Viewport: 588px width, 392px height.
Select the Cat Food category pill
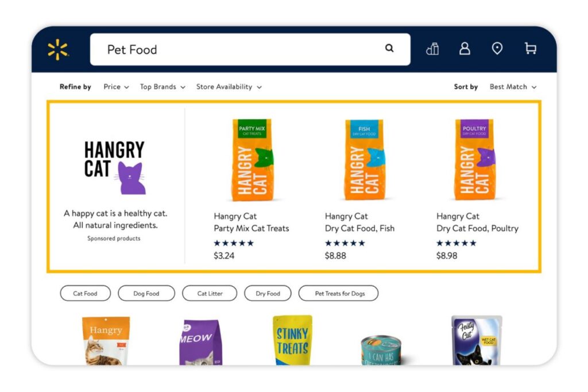coord(85,293)
